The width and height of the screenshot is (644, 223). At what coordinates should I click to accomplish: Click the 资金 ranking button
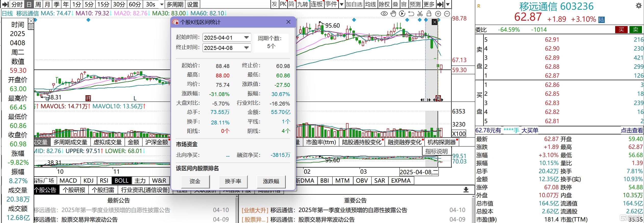tap(195, 181)
